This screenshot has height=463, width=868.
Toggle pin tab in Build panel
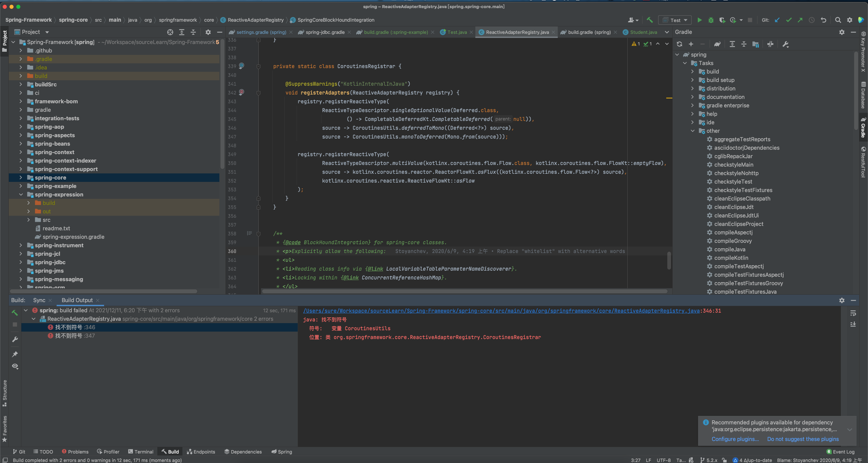(15, 354)
